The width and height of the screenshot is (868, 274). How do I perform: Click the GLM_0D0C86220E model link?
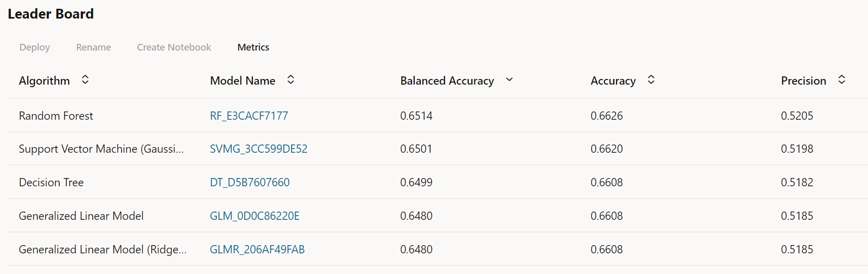point(254,216)
